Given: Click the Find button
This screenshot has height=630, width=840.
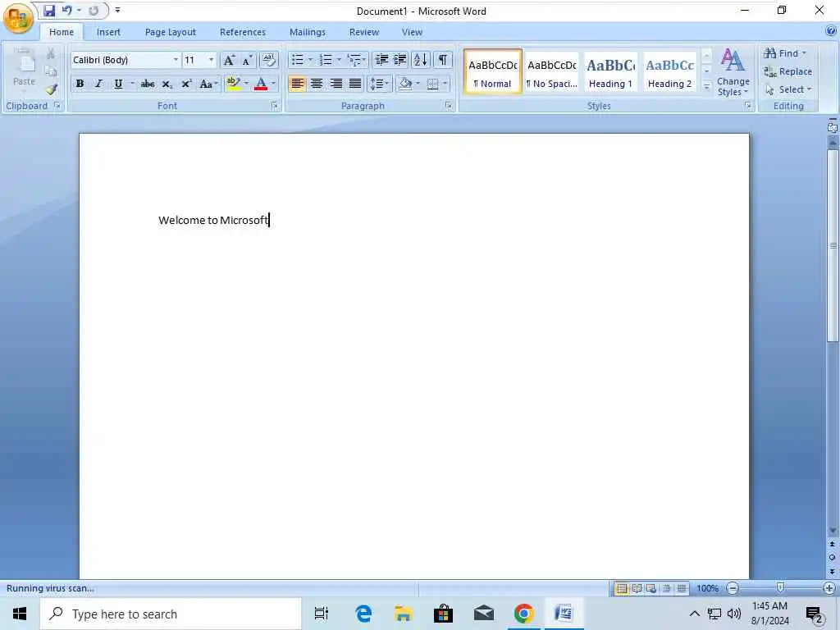Looking at the screenshot, I should click(785, 53).
